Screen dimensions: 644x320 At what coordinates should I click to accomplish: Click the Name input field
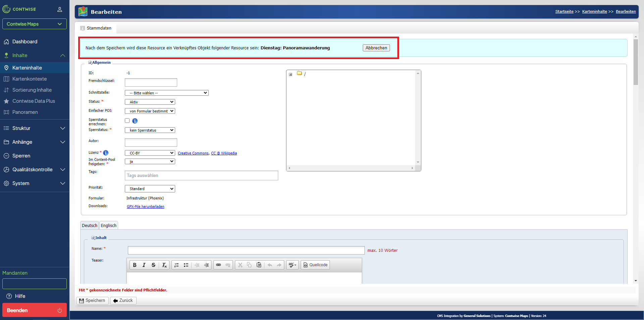[246, 250]
